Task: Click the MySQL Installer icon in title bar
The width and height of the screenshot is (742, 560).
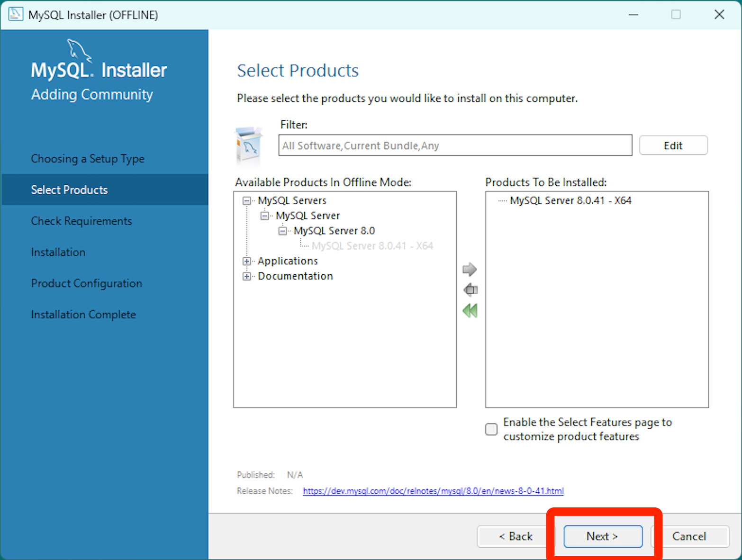Action: 16,14
